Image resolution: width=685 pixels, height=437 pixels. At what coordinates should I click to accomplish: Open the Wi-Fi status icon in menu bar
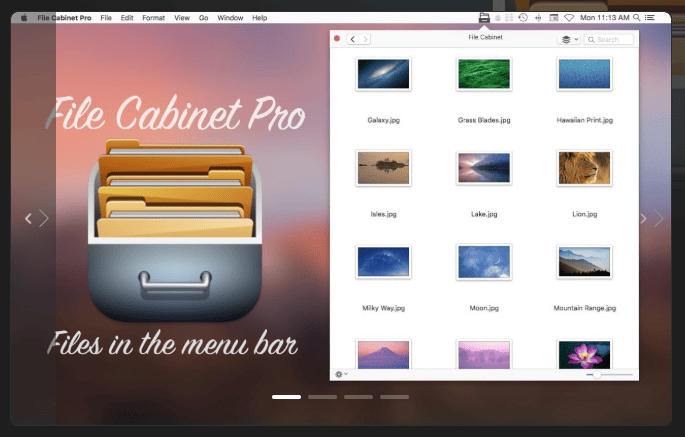click(569, 17)
